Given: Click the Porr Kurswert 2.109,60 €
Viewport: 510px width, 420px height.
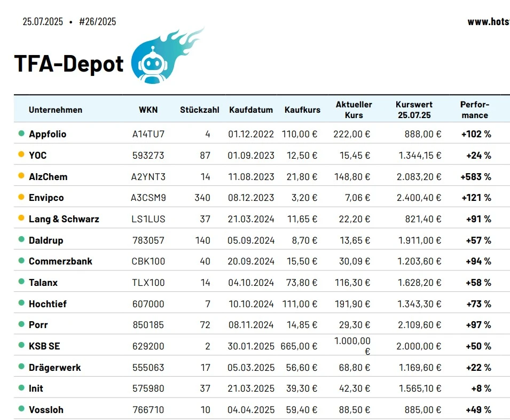Looking at the screenshot, I should click(419, 324).
